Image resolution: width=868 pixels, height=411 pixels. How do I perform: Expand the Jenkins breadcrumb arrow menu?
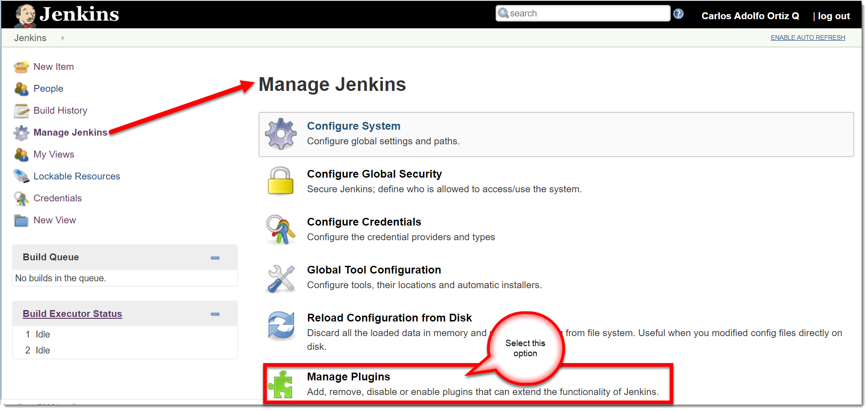pos(63,38)
